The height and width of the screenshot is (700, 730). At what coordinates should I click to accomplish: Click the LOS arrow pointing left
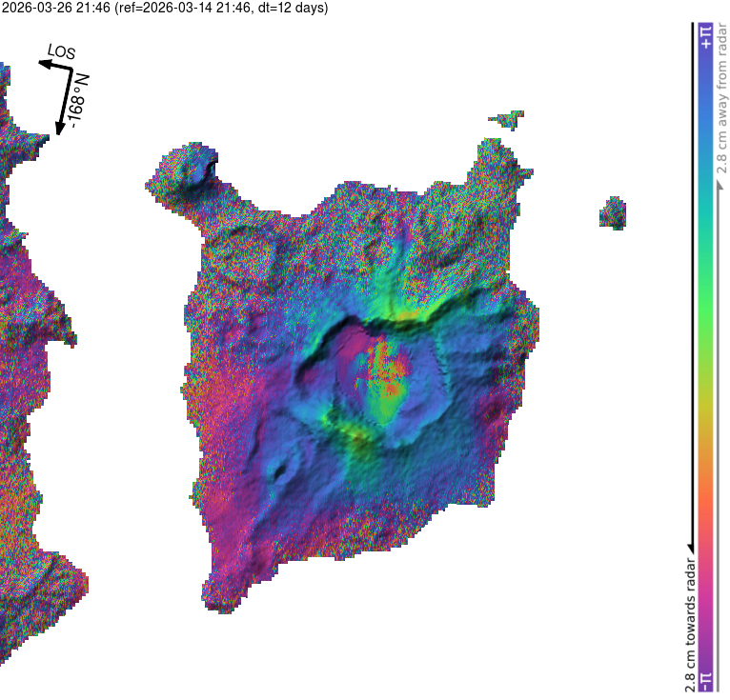[52, 65]
